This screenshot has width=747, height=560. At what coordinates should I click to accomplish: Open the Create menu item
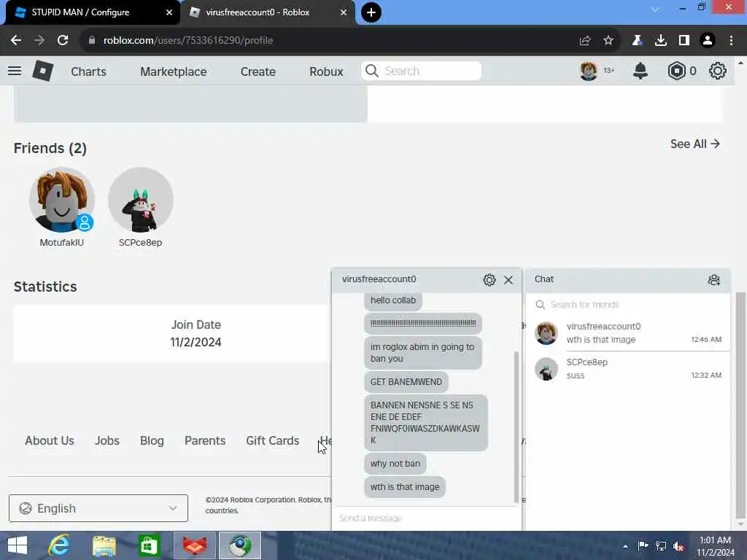(x=258, y=71)
